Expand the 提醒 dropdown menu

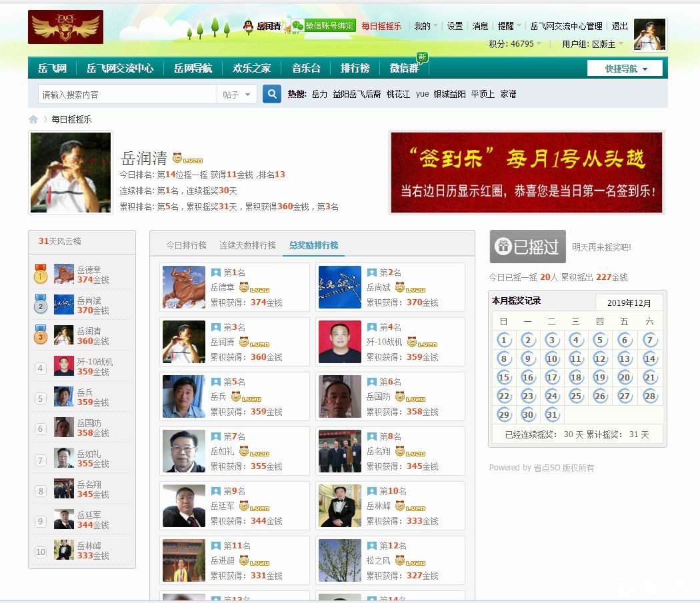point(509,26)
